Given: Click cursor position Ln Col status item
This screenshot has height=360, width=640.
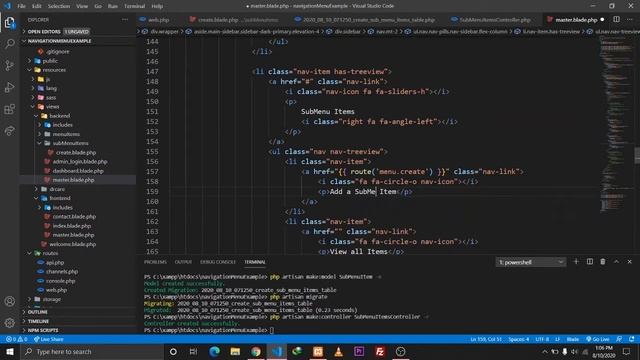Looking at the screenshot, I should (x=486, y=339).
